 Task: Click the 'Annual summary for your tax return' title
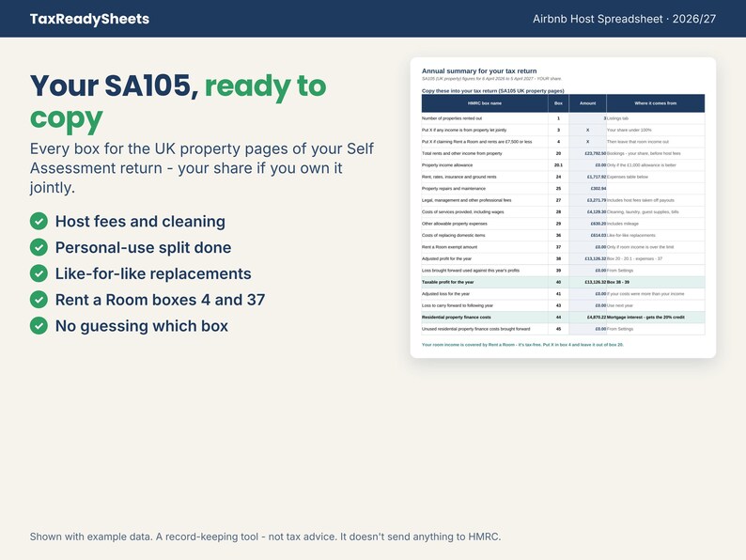point(479,70)
